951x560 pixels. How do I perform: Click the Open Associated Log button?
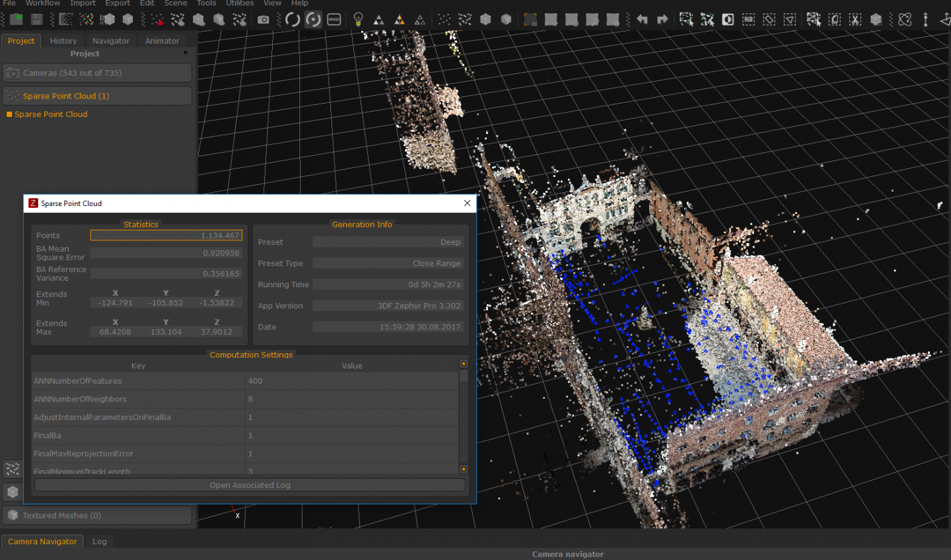pos(250,485)
